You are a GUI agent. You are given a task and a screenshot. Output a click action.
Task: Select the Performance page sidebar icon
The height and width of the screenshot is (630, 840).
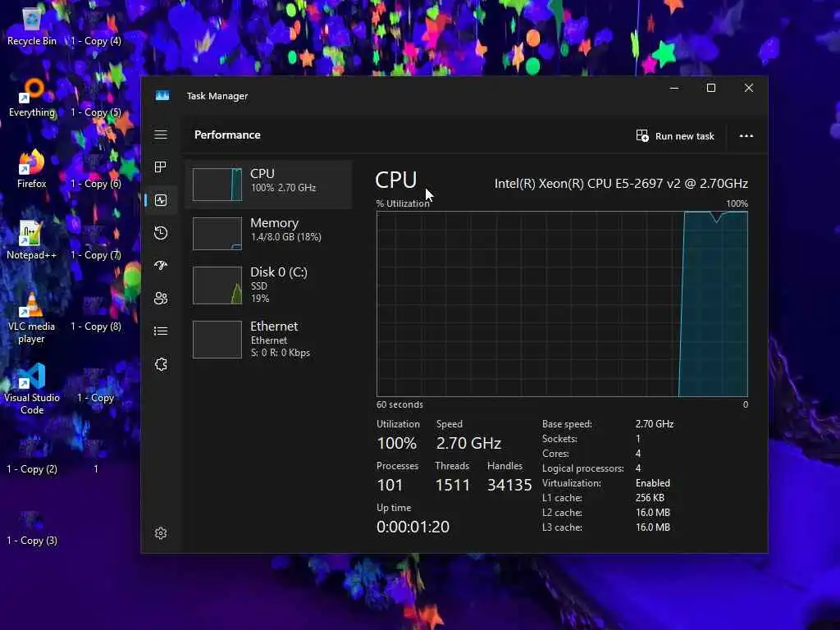(x=161, y=200)
